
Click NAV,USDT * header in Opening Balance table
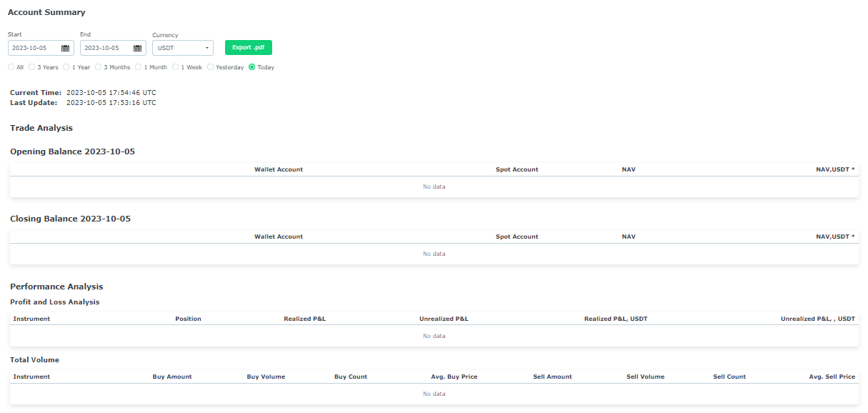coord(835,169)
